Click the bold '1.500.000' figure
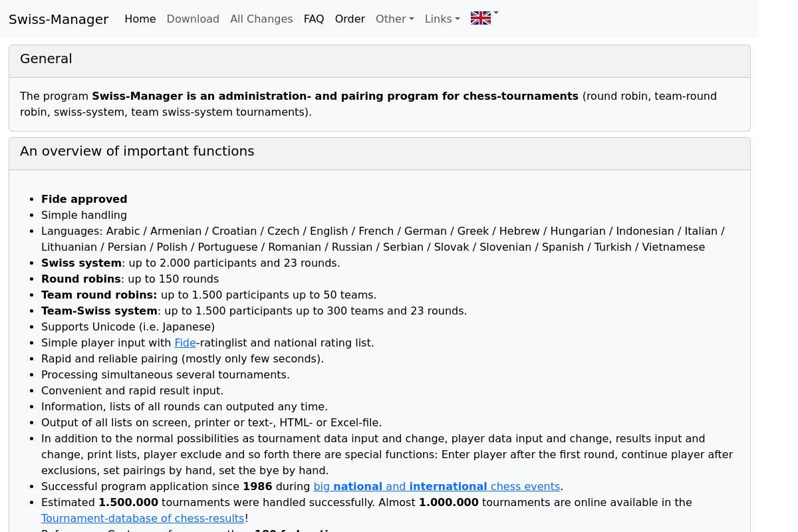Viewport: 798px width, 532px height. tap(128, 502)
